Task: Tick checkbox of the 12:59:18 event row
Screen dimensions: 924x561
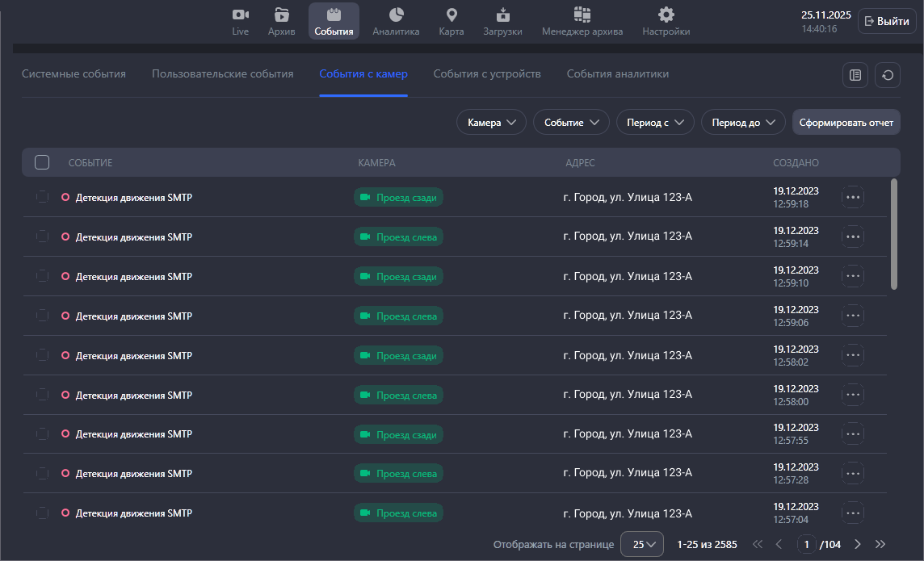Action: [42, 197]
